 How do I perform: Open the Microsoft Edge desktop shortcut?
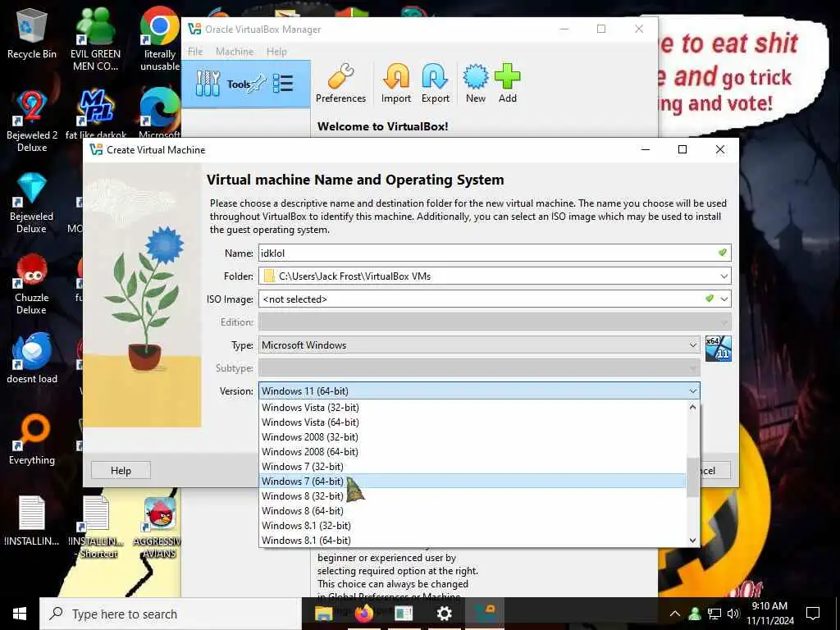[160, 113]
